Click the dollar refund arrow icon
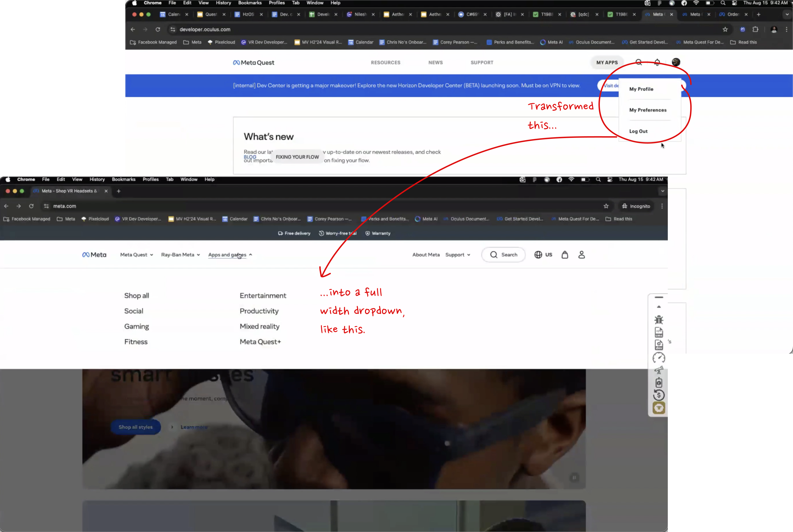Image resolution: width=793 pixels, height=532 pixels. [659, 395]
